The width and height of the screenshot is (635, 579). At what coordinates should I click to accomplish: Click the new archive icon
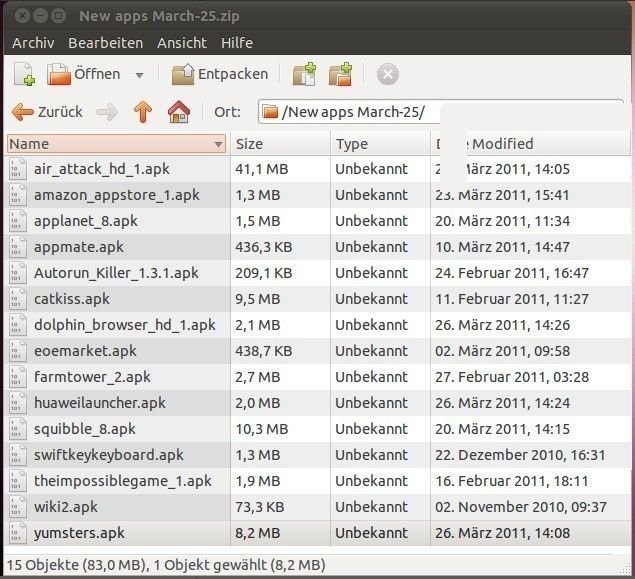pos(24,74)
